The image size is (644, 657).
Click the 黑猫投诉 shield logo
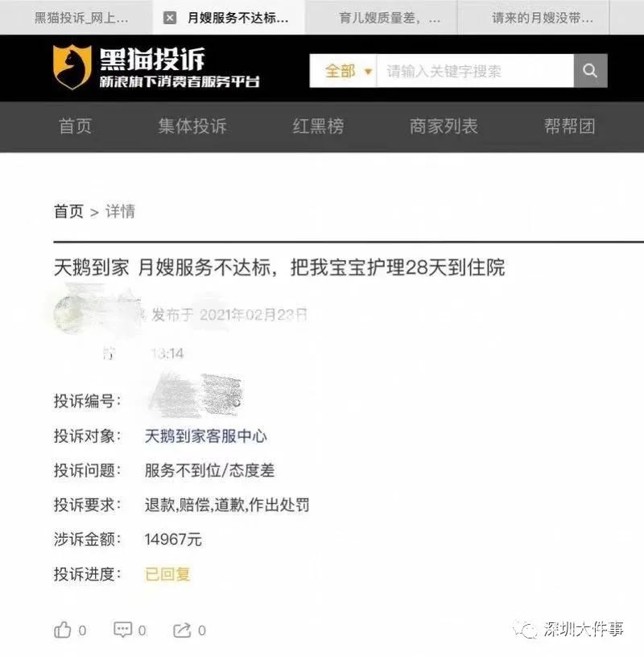click(72, 67)
